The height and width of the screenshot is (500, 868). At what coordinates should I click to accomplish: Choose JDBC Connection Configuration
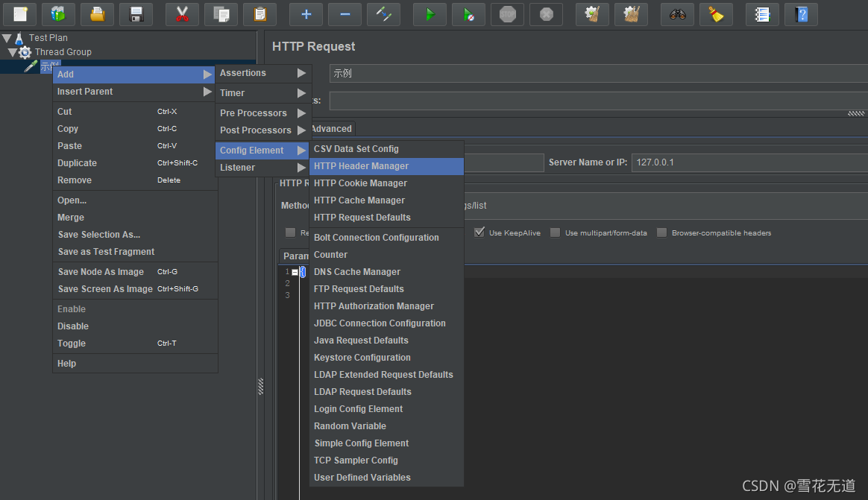[386, 323]
